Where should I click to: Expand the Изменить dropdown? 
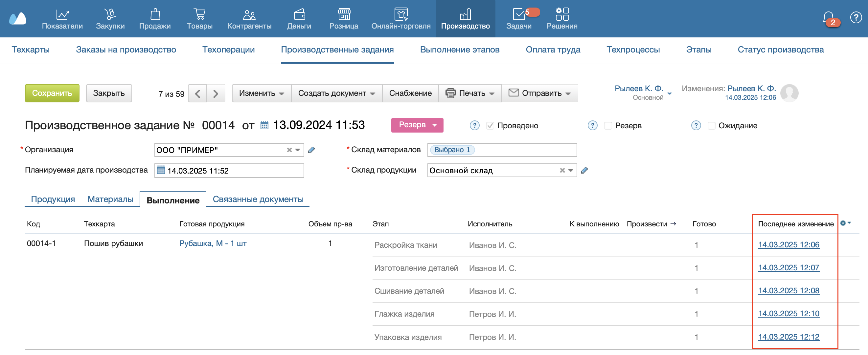point(262,93)
